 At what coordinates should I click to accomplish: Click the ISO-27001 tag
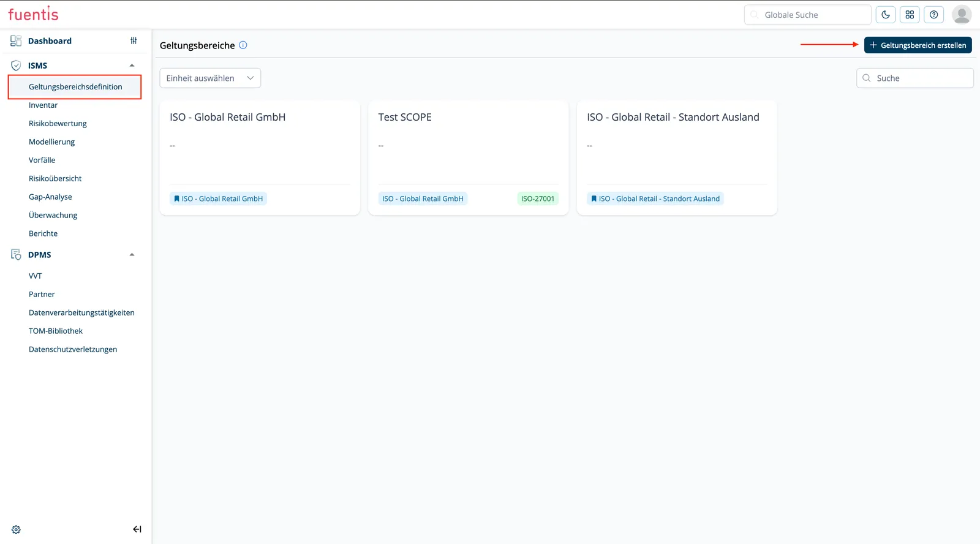pos(538,198)
